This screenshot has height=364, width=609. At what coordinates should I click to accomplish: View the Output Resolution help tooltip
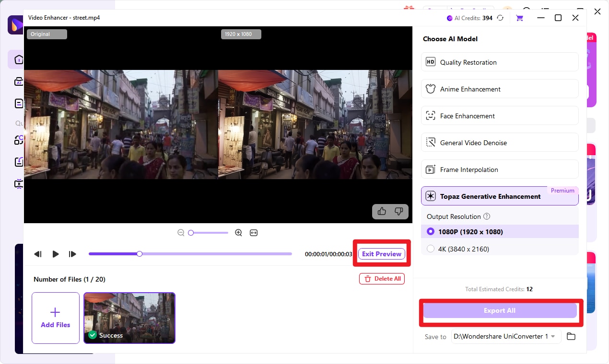pos(487,216)
